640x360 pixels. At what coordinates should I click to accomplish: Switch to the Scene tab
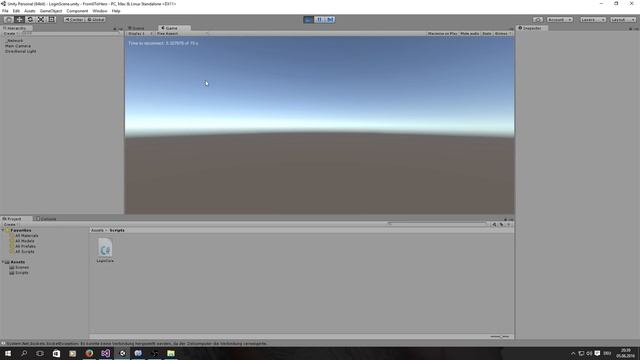[x=137, y=28]
